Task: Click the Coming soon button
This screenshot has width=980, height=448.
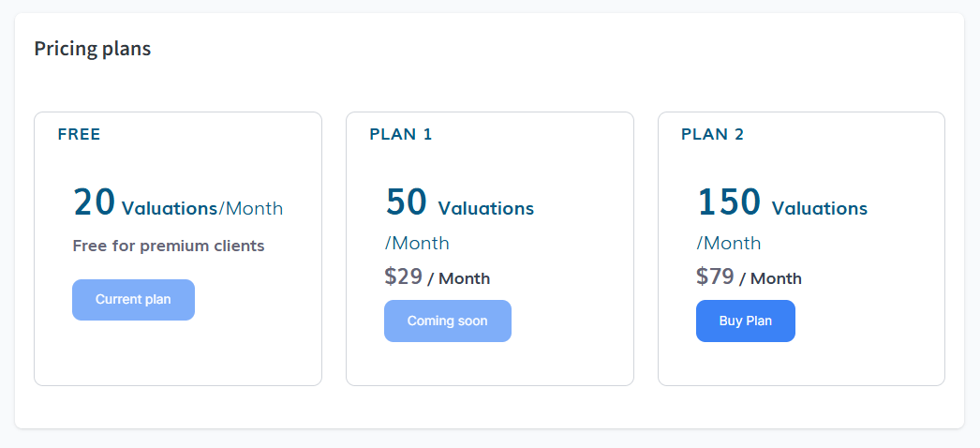Action: click(447, 321)
